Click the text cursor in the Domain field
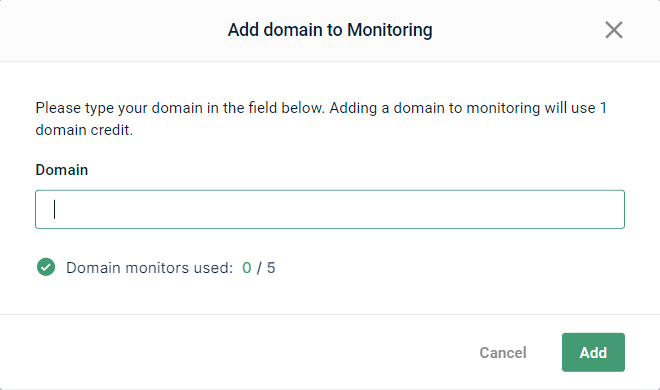This screenshot has width=660, height=390. pos(54,210)
